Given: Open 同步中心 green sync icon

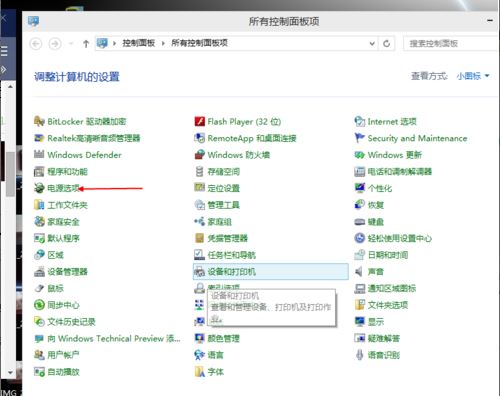Looking at the screenshot, I should 39,305.
